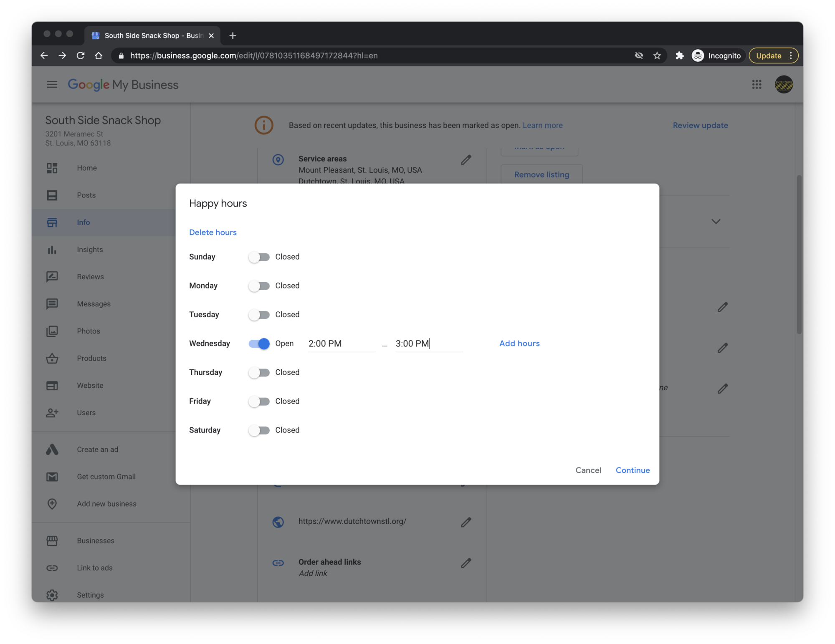Screen dimensions: 835x644
Task: Click the Link to ads icon
Action: (52, 568)
